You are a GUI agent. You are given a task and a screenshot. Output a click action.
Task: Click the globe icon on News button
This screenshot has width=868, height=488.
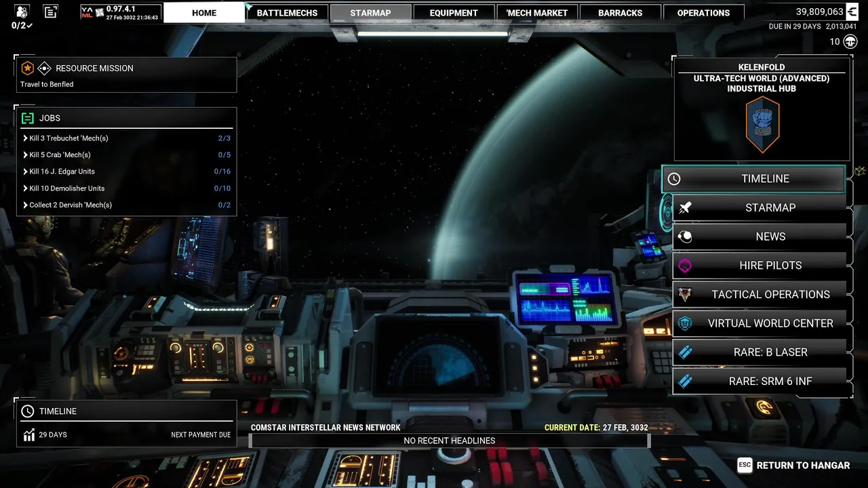tap(685, 237)
